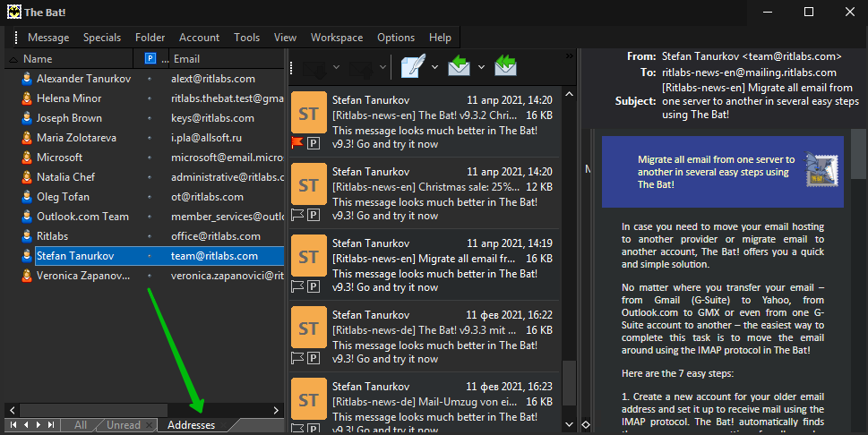Click the Create new message quill icon

click(x=412, y=66)
